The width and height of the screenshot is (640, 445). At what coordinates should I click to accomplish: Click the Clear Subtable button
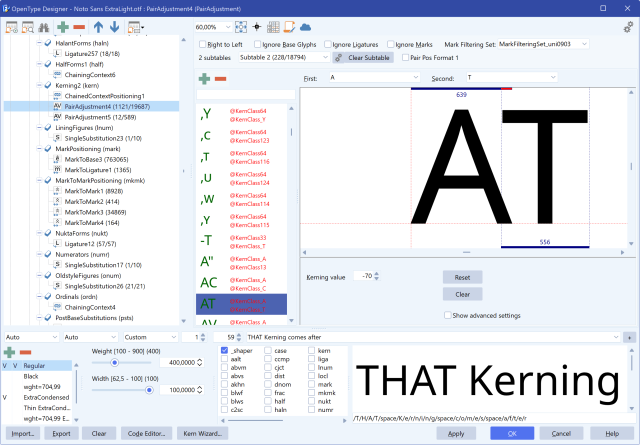click(363, 58)
